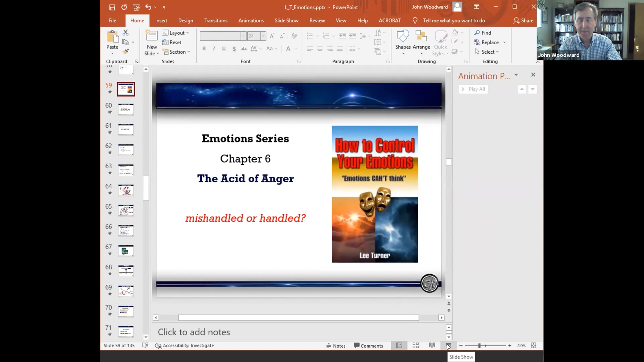
Task: Click the Find magnifier icon
Action: 477,33
